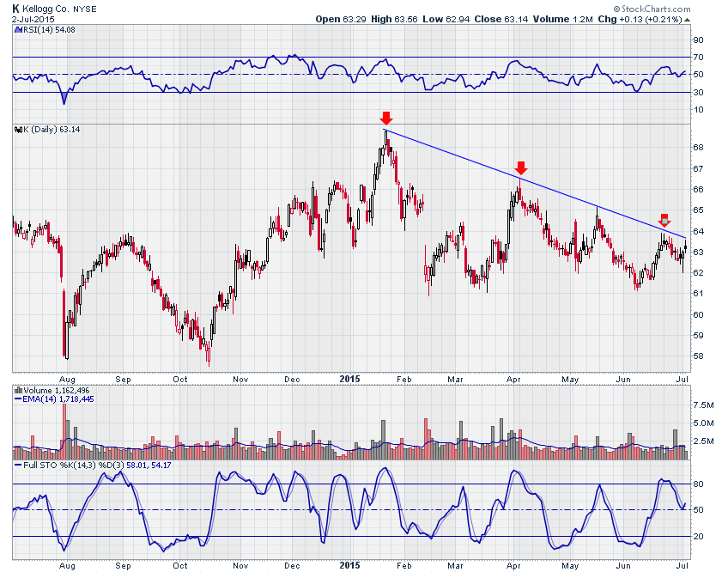The image size is (728, 572).
Task: Click the 2.5M volume axis label
Action: [703, 441]
